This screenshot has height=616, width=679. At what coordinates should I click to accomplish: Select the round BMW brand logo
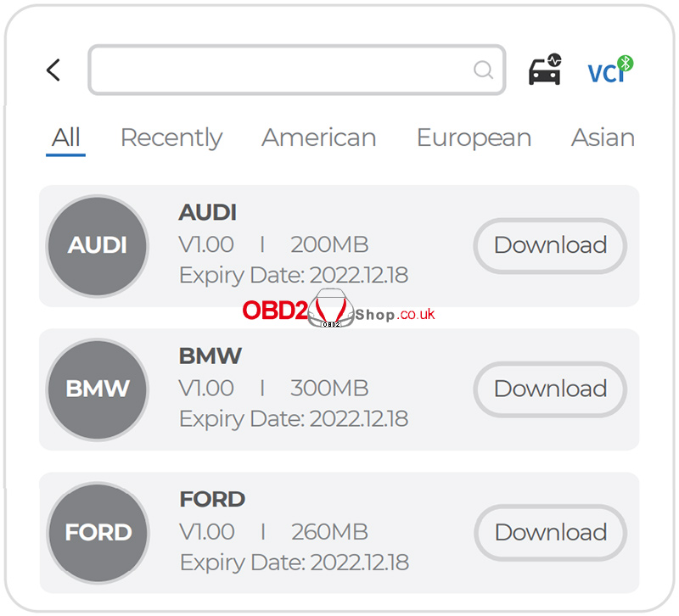pyautogui.click(x=98, y=389)
